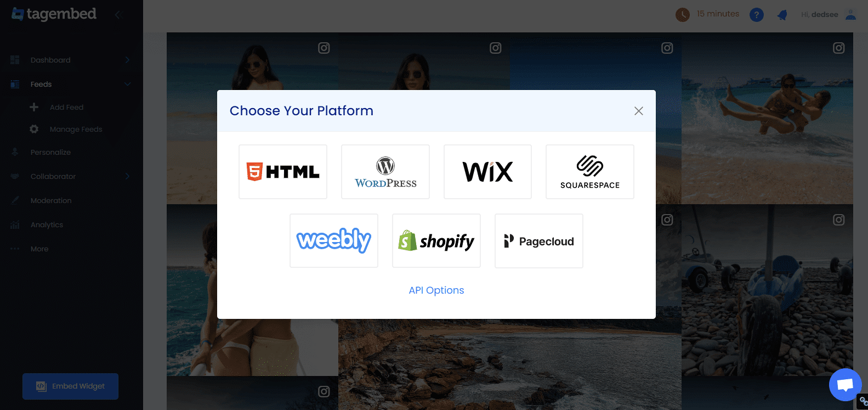Open the Analytics sidebar item
Screen dimensions: 868x410
coord(47,224)
